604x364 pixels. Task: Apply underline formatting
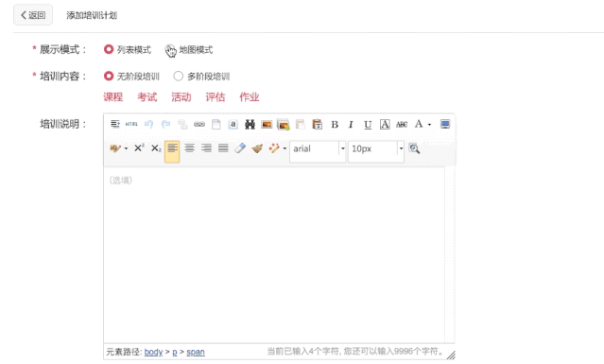pos(368,125)
